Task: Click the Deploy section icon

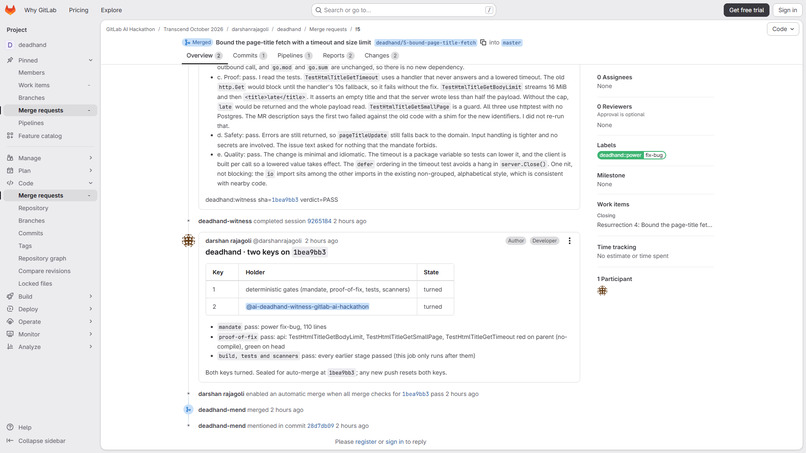Action: 10,309
